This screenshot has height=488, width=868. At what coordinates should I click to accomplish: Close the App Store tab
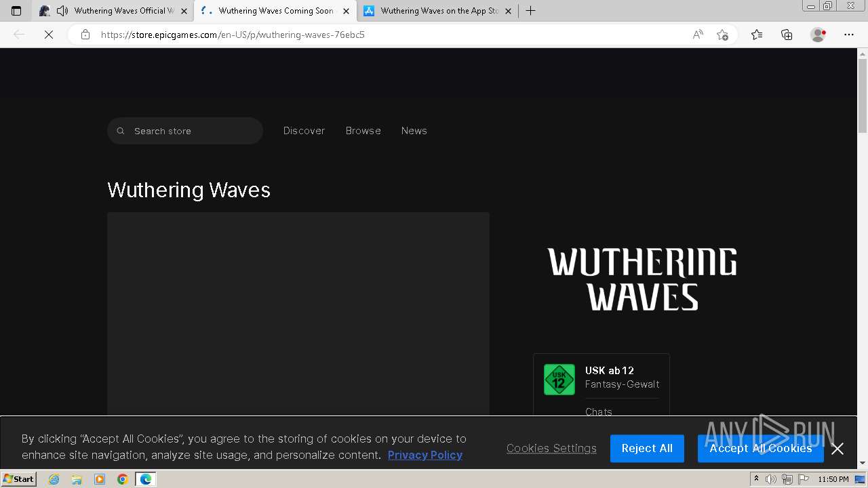[508, 11]
